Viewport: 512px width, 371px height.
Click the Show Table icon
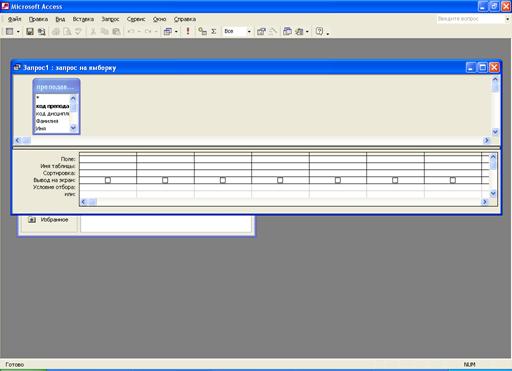202,31
